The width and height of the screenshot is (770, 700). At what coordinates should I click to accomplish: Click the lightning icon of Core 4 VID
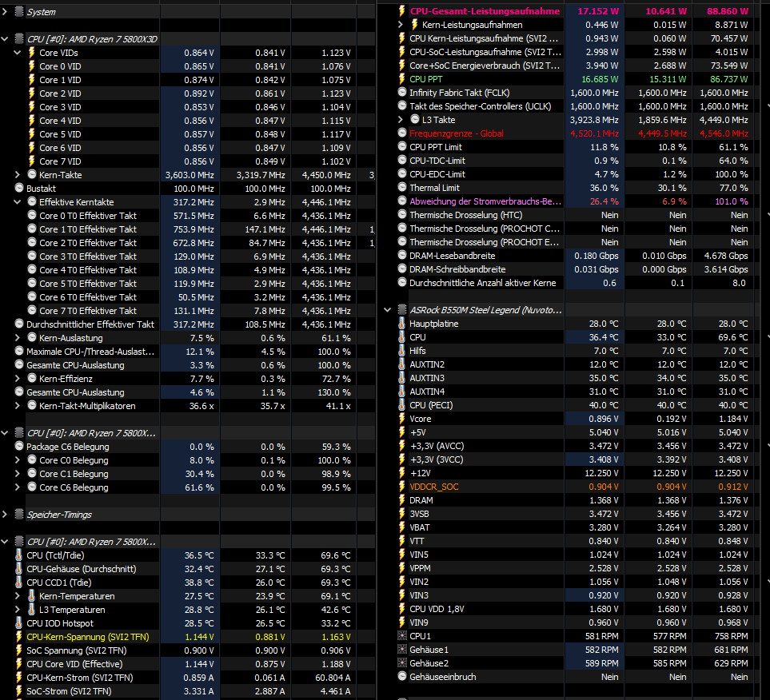32,121
